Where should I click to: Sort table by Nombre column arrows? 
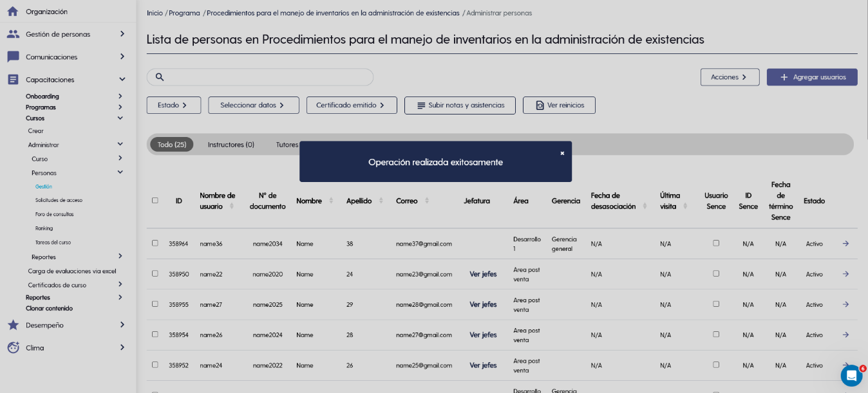[331, 201]
